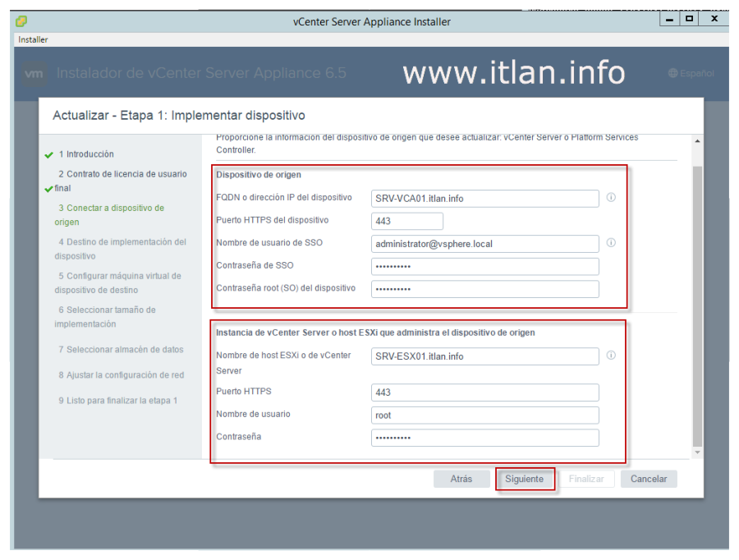Screen dimensions: 739x560
Task: Click info icon next to ESXi host name field
Action: (x=611, y=356)
